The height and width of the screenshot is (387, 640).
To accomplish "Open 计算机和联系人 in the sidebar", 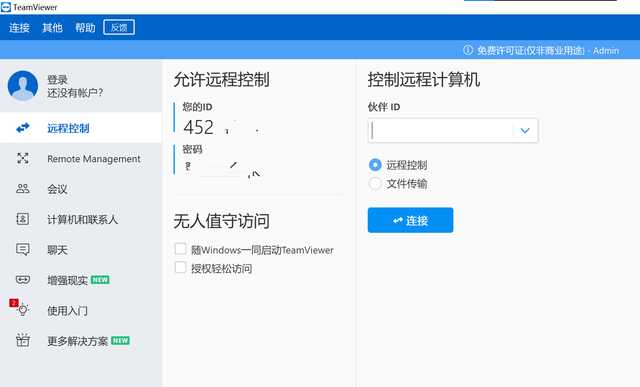I will click(x=81, y=219).
